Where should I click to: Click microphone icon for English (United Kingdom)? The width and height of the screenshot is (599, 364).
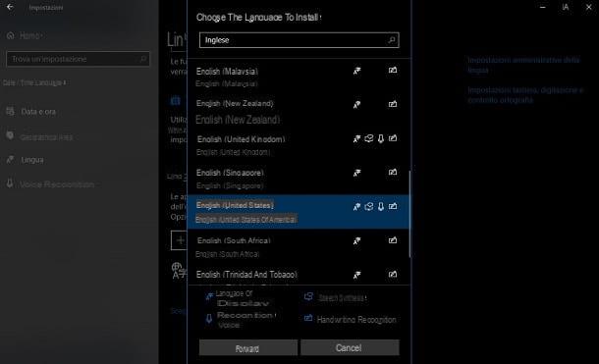pos(381,139)
